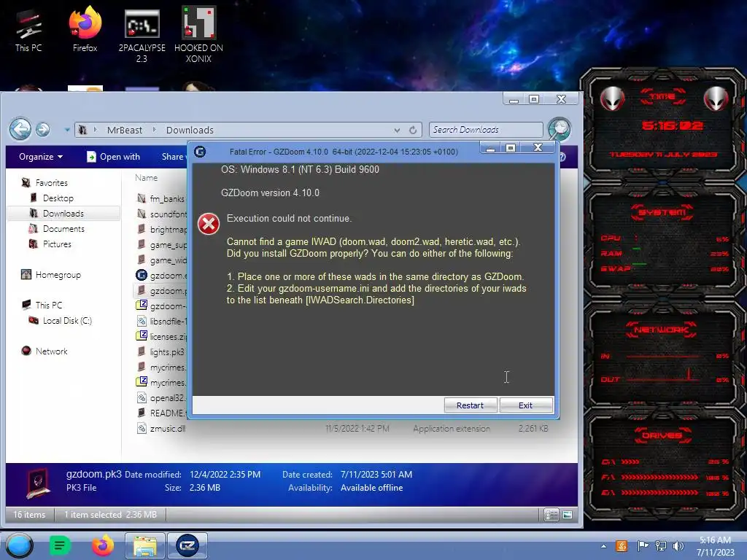Open Downloads in navigation pane
The image size is (747, 560).
(x=63, y=214)
